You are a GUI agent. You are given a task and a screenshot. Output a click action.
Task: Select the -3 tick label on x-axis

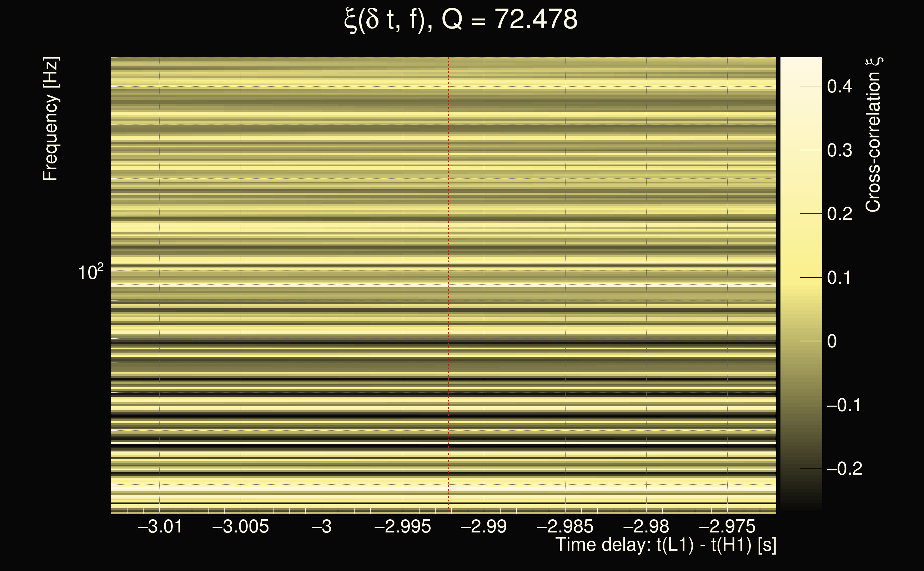coord(321,526)
